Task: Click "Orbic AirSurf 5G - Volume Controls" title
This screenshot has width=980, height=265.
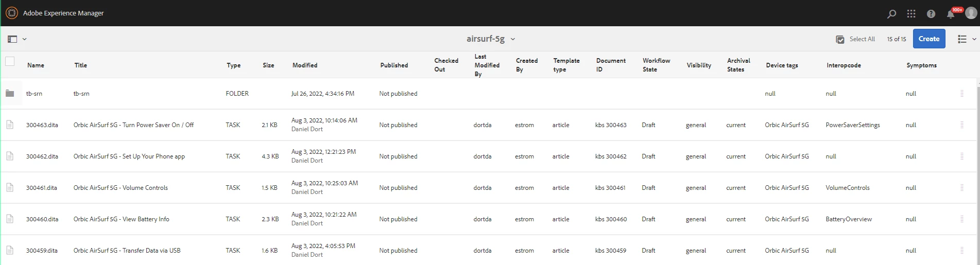Action: (121, 188)
